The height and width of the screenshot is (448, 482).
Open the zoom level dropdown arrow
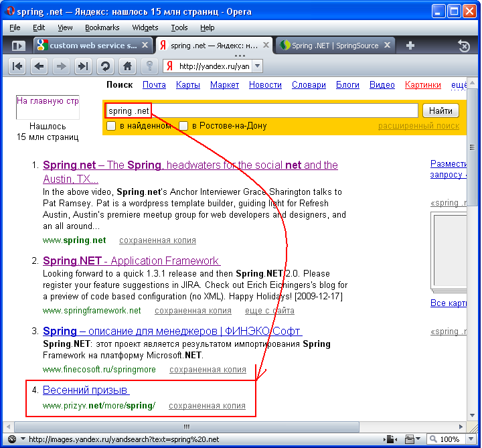pyautogui.click(x=471, y=439)
